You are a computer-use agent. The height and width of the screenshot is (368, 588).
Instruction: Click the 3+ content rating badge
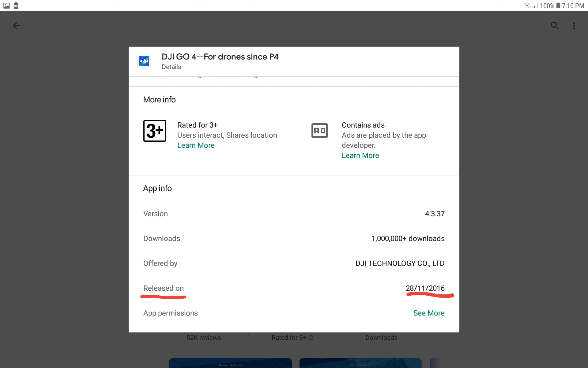[x=155, y=131]
